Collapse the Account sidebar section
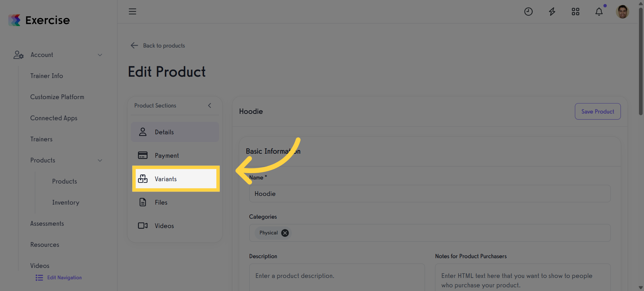 click(x=100, y=55)
